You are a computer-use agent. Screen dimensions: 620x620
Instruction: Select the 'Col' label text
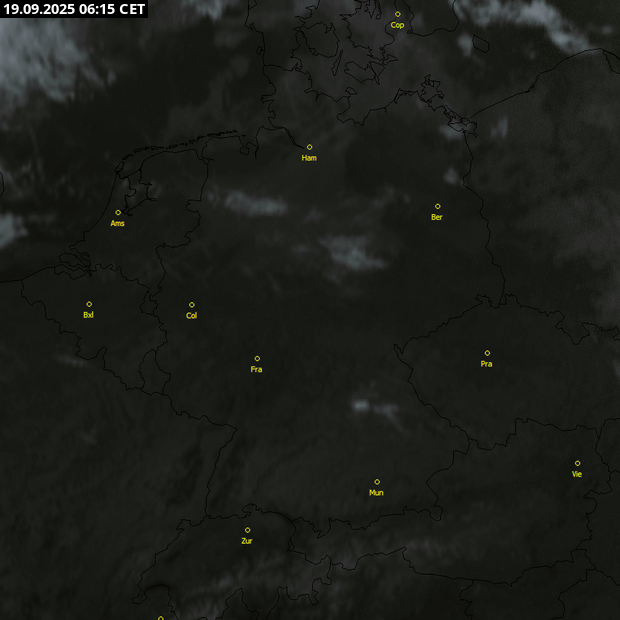click(191, 316)
